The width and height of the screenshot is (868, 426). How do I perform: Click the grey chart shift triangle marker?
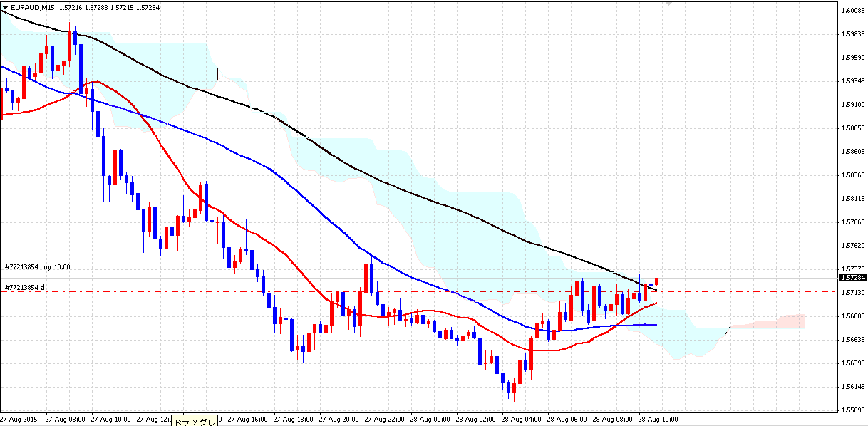(x=668, y=4)
